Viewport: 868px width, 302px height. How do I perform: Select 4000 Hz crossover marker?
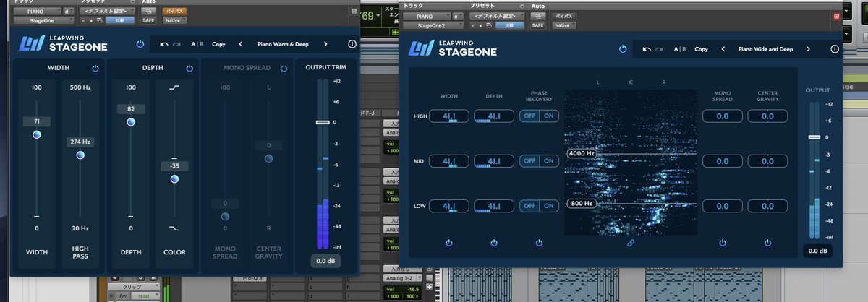(581, 153)
